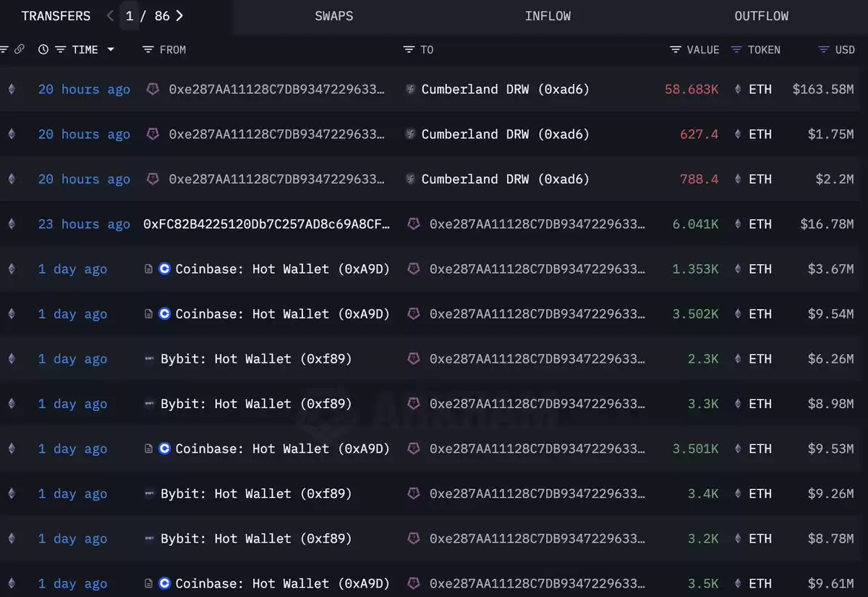
Task: Click the value 6.041K
Action: 696,224
